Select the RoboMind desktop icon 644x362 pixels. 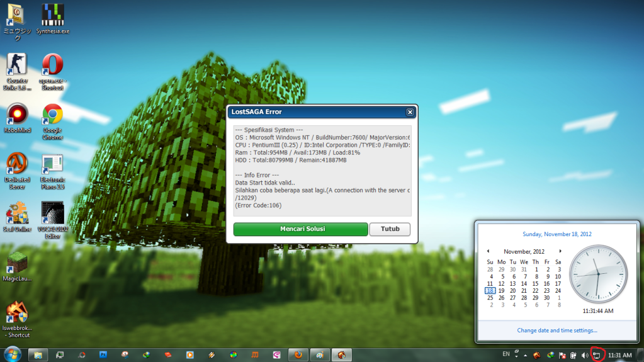pyautogui.click(x=17, y=118)
